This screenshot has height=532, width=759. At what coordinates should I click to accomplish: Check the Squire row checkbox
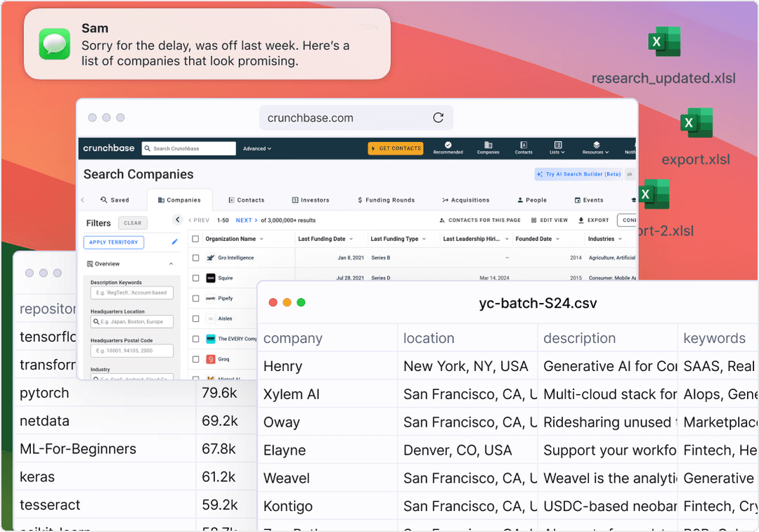tap(195, 278)
